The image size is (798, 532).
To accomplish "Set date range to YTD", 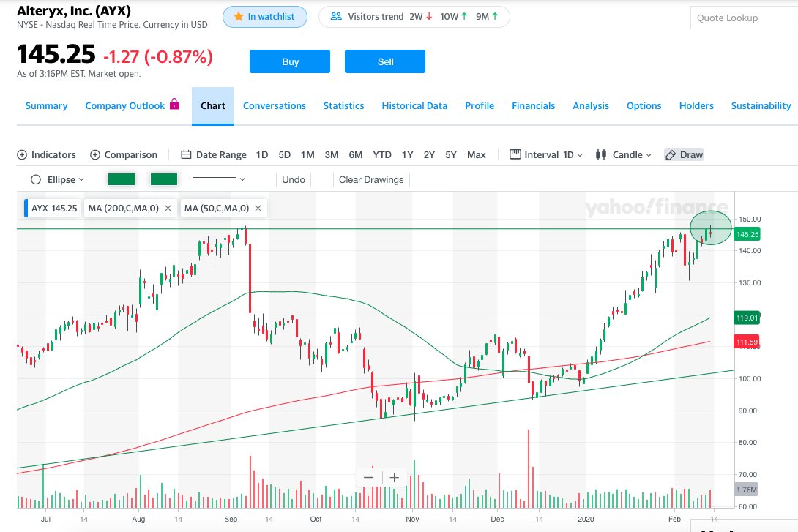I will [381, 154].
